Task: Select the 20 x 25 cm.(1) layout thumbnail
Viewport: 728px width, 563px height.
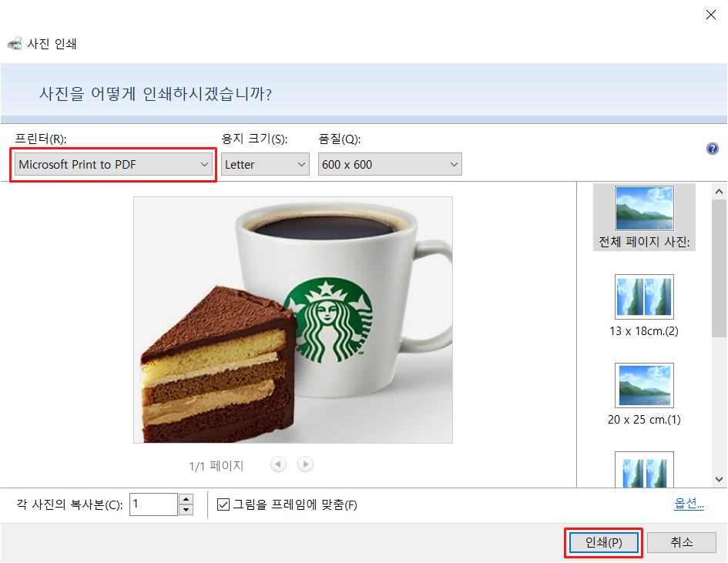Action: [644, 385]
